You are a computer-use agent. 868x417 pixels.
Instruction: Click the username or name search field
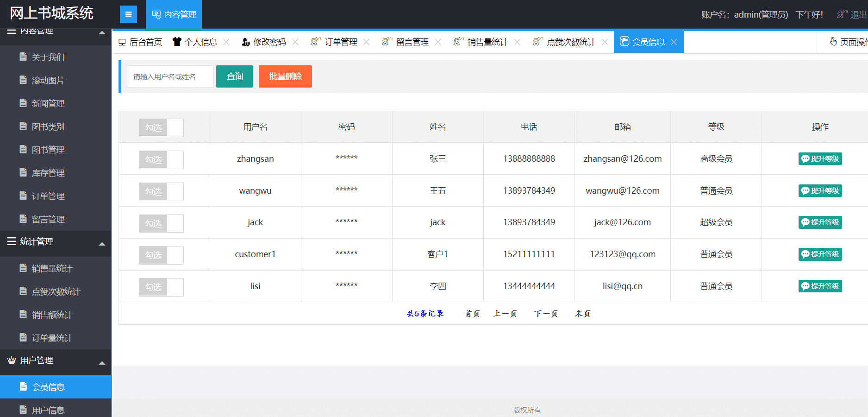click(170, 76)
